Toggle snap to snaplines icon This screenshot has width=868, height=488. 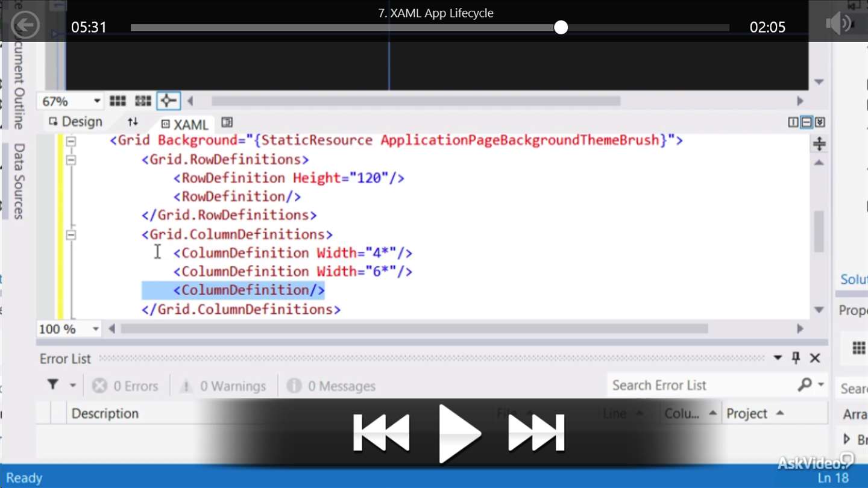click(168, 101)
